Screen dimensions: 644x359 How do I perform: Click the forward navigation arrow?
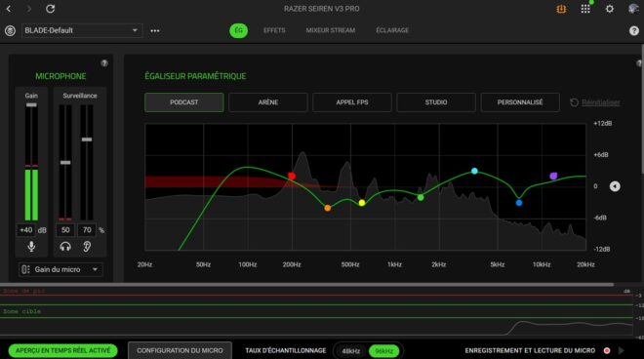(x=28, y=9)
